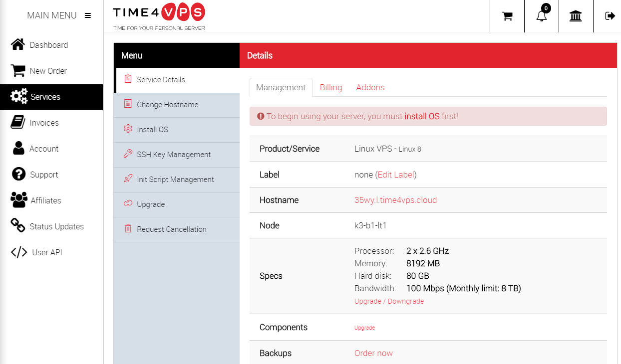Viewport: 621px width, 364px height.
Task: Switch to the Management tab
Action: point(281,87)
